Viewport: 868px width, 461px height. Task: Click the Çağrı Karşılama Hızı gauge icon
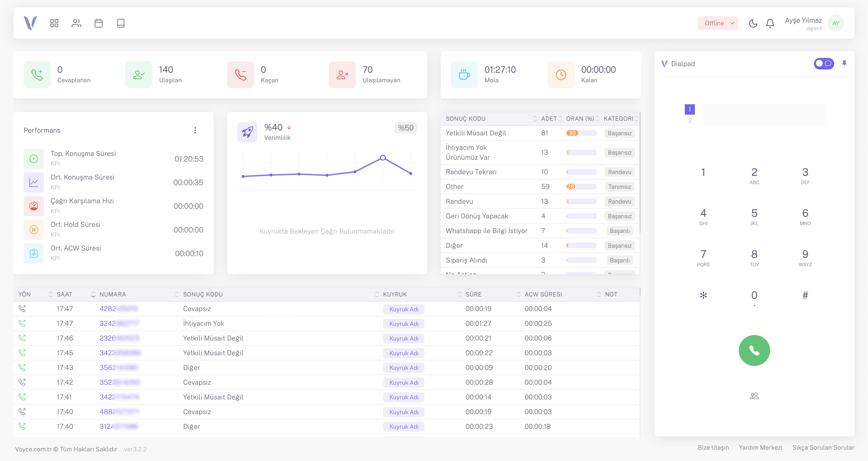tap(34, 206)
